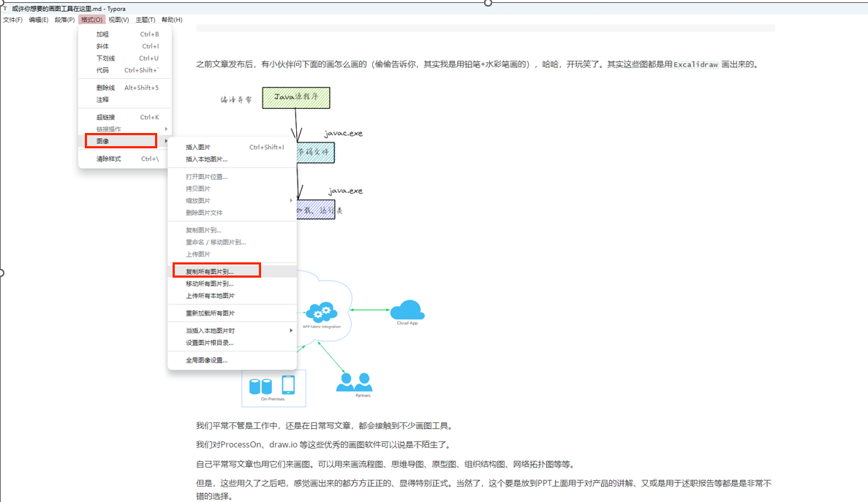Click the Partners people icon in diagram
This screenshot has width=868, height=502.
354,382
